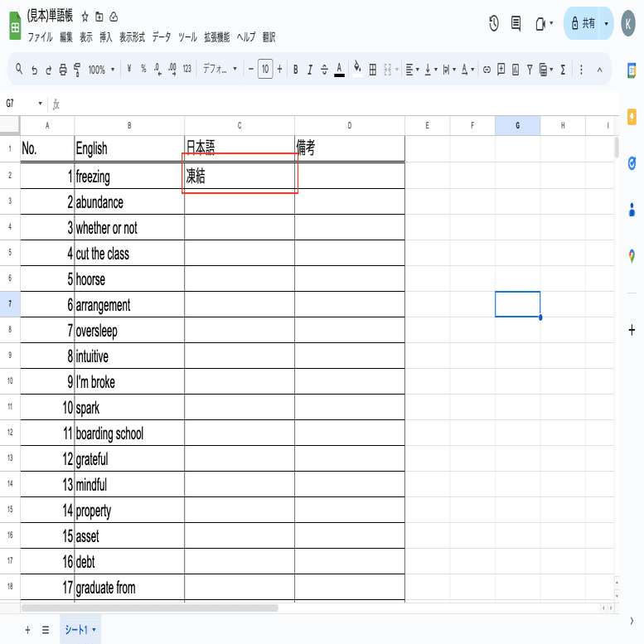
Task: Open Google Tasks side panel icon
Action: pos(632,163)
